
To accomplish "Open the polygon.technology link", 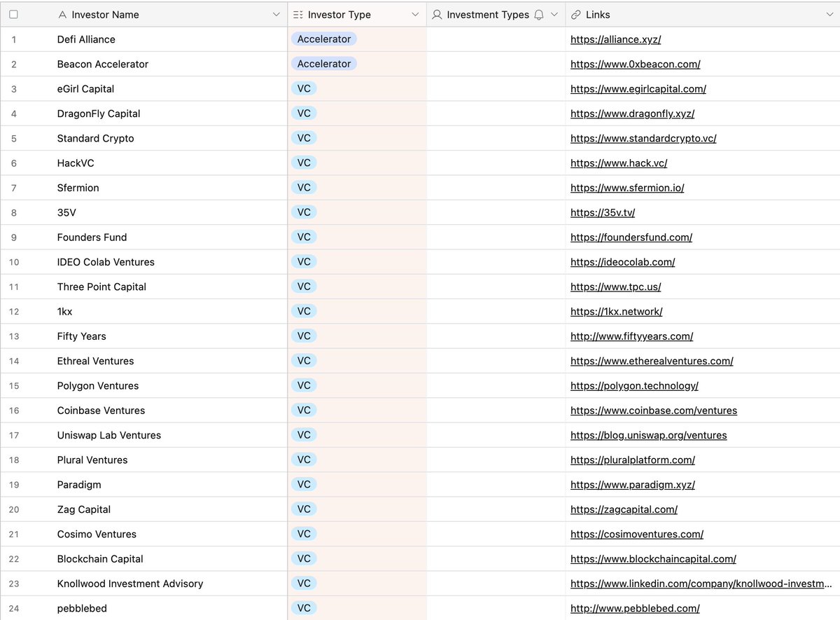I will point(634,386).
